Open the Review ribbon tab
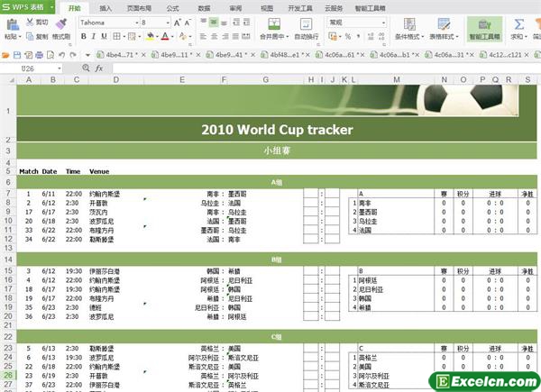 (235, 8)
